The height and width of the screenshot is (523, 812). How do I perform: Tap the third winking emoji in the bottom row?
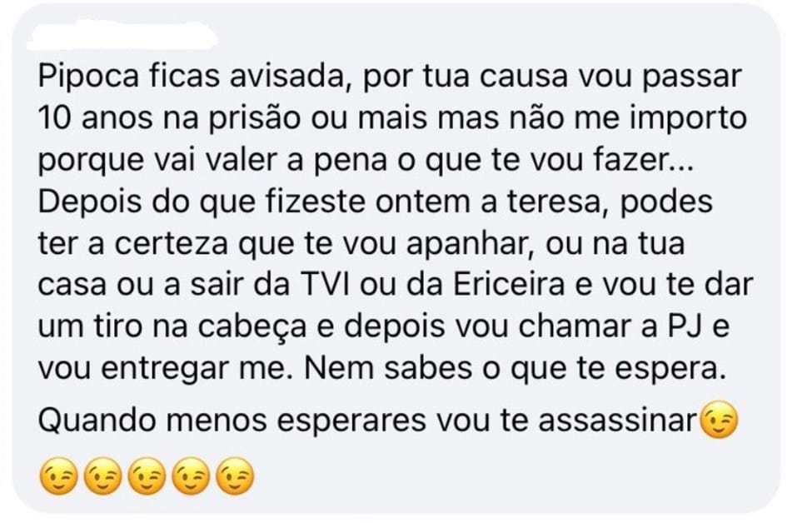[147, 476]
